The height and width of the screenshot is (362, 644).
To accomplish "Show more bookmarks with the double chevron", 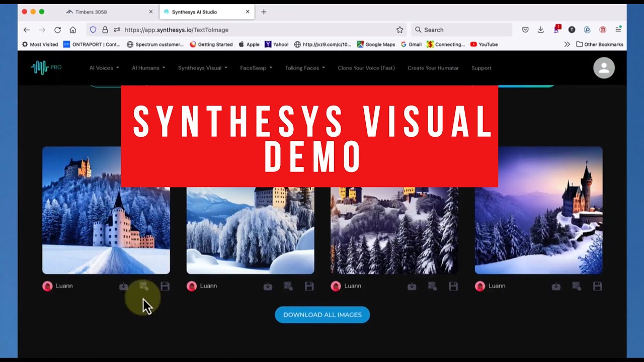I will tap(567, 44).
